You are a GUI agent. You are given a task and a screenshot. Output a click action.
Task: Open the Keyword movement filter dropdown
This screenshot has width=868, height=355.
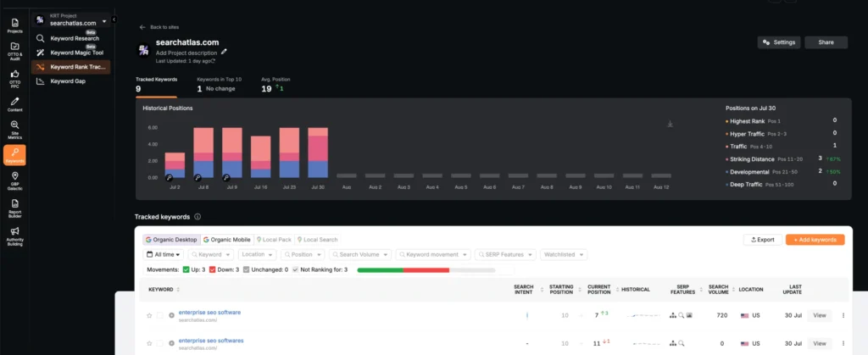coord(437,254)
